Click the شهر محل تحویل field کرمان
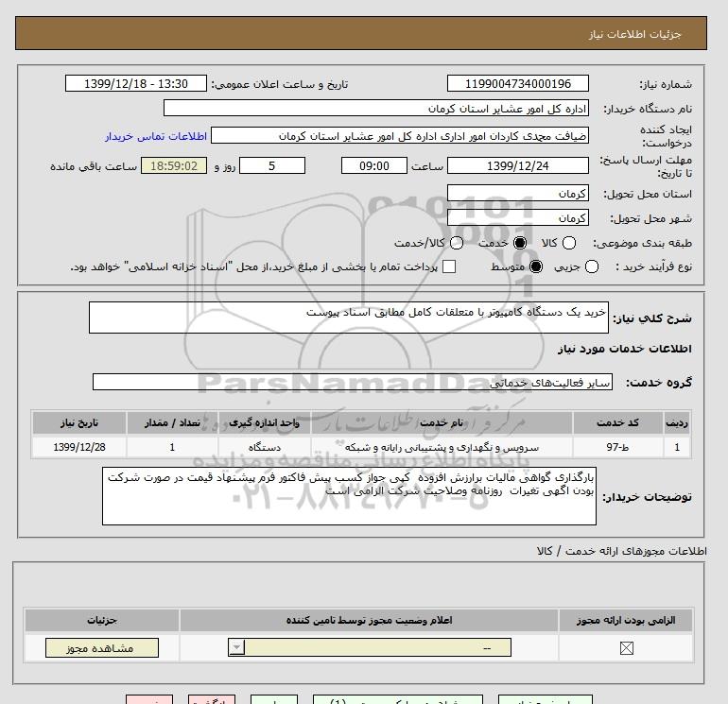Screen dimensions: 728x704 [518, 217]
